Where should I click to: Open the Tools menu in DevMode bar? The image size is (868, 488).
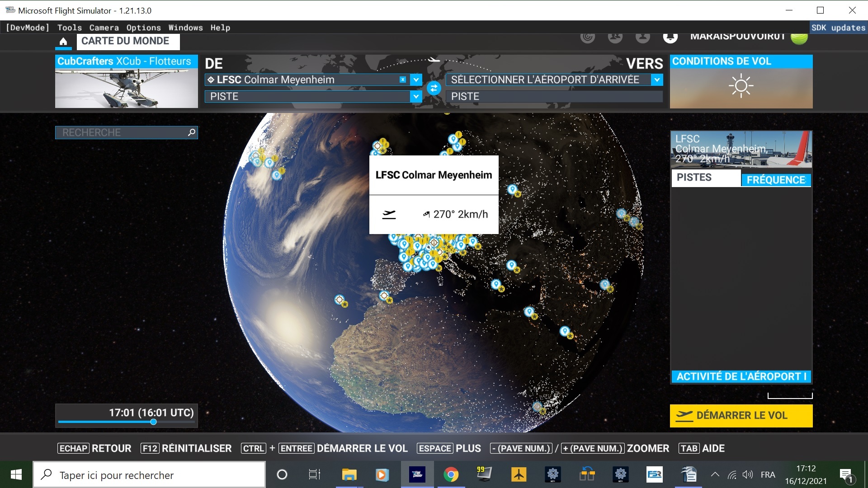pyautogui.click(x=69, y=28)
